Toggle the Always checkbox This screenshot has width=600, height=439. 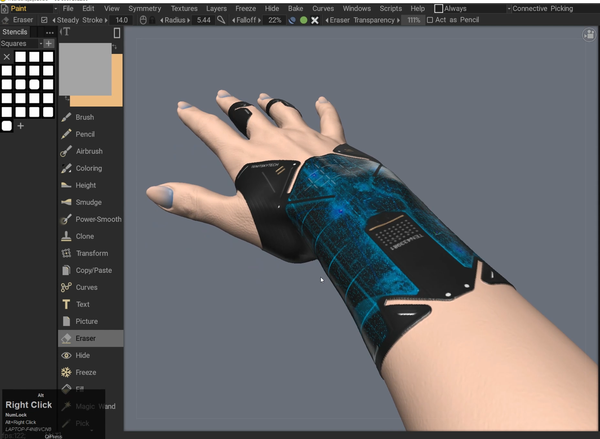(439, 8)
